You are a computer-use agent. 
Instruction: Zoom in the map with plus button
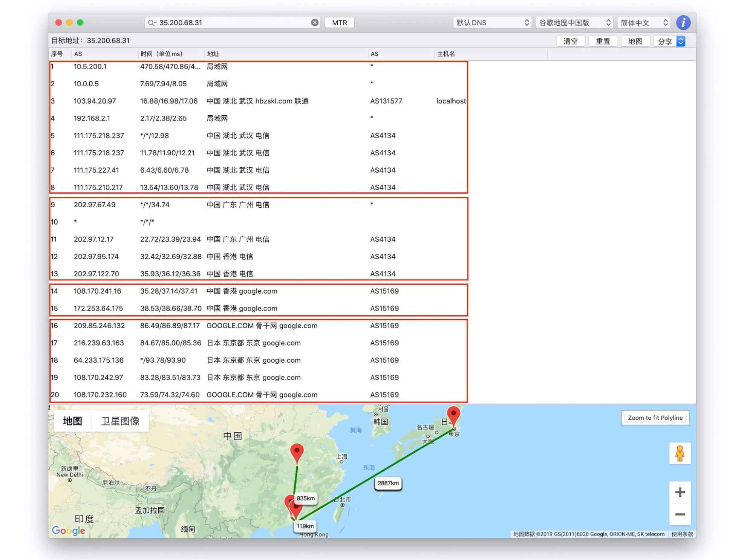coord(680,492)
